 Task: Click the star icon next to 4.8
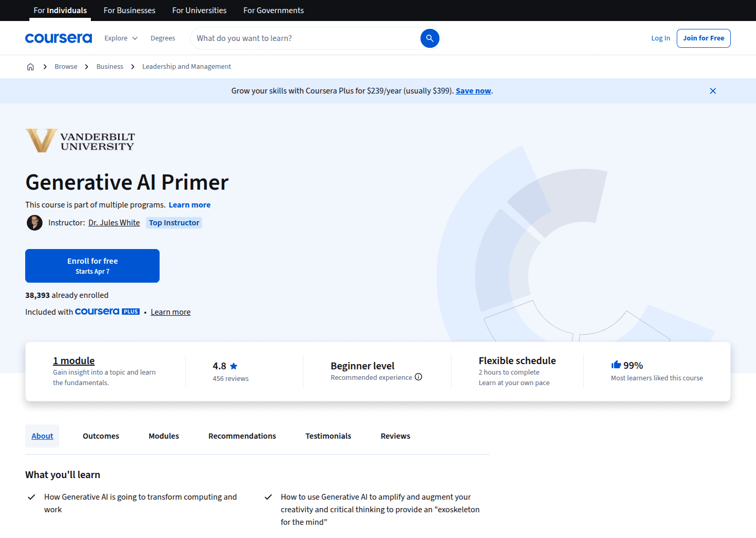point(234,366)
